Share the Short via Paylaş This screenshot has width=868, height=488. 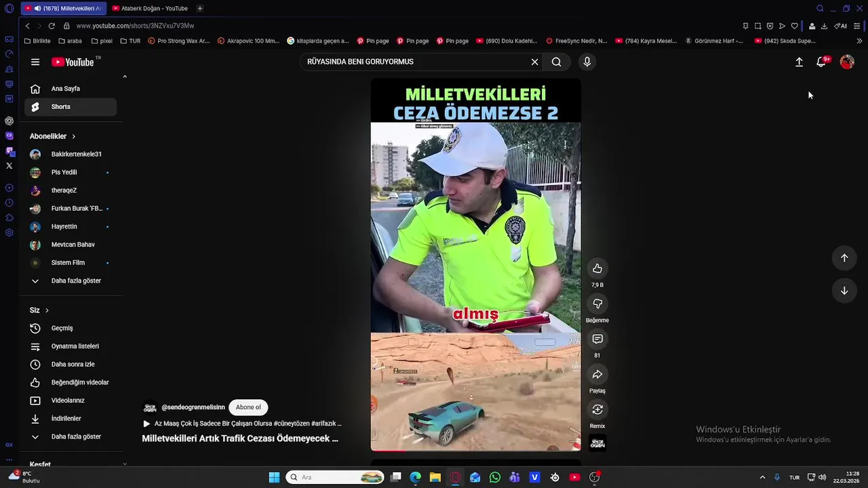click(x=597, y=374)
